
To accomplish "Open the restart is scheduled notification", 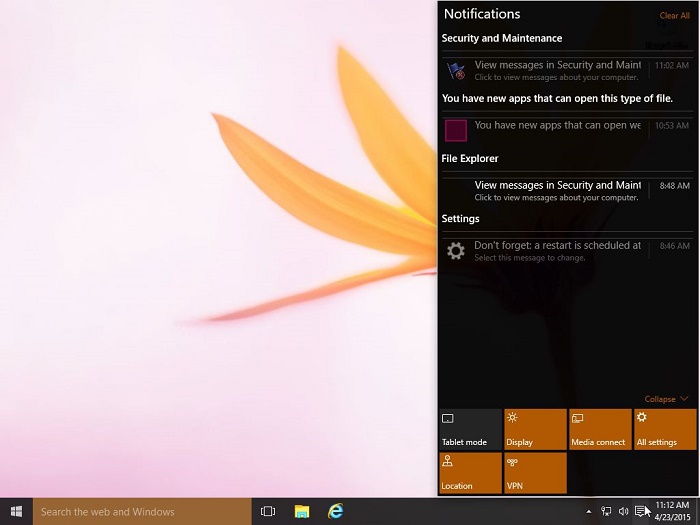I will tap(567, 251).
